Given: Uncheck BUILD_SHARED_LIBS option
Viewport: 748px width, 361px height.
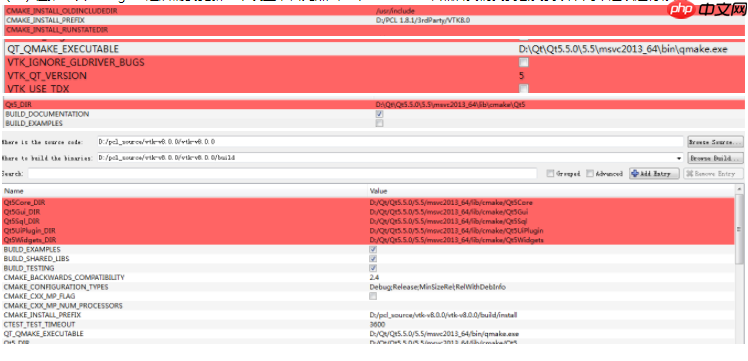Looking at the screenshot, I should point(373,259).
